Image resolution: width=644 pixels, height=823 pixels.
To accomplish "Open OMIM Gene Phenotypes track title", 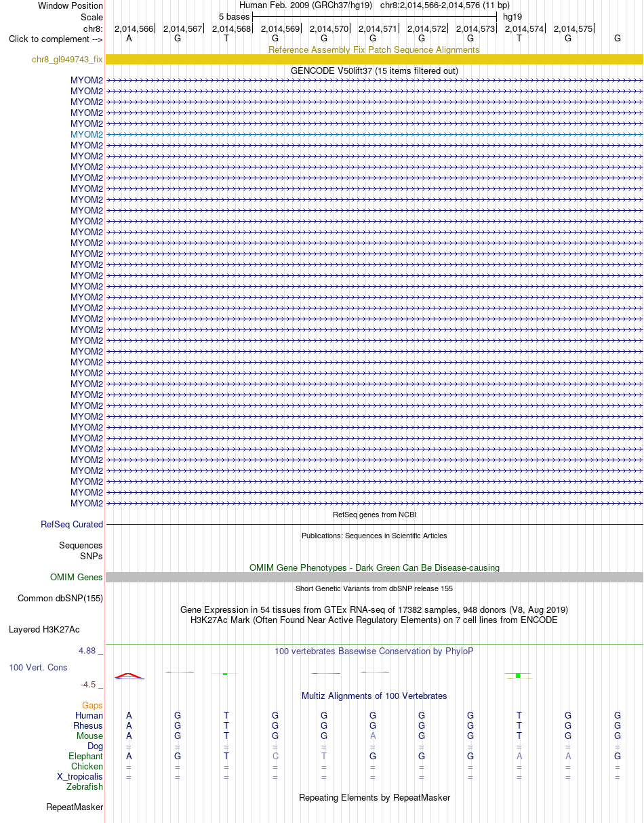I will pyautogui.click(x=374, y=567).
